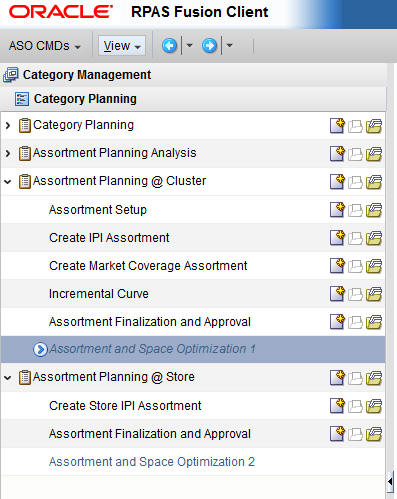Image resolution: width=397 pixels, height=499 pixels.
Task: Click the blue back arrow button
Action: pos(169,46)
